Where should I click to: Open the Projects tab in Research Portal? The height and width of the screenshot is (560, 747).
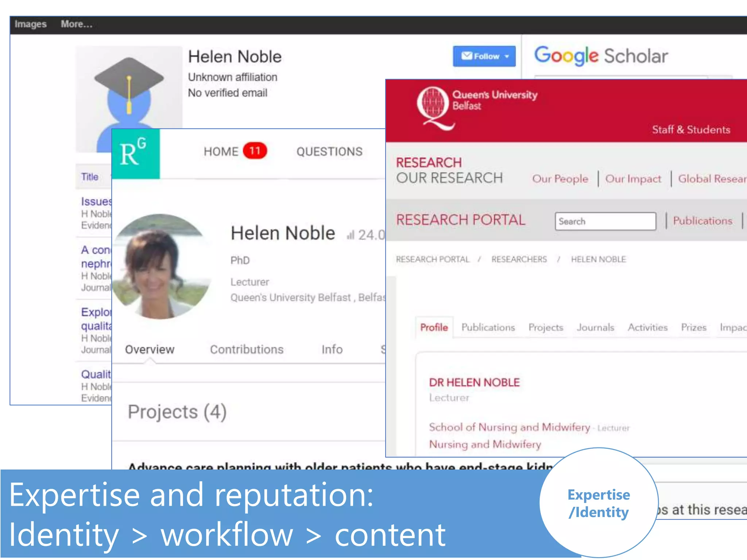pos(546,327)
